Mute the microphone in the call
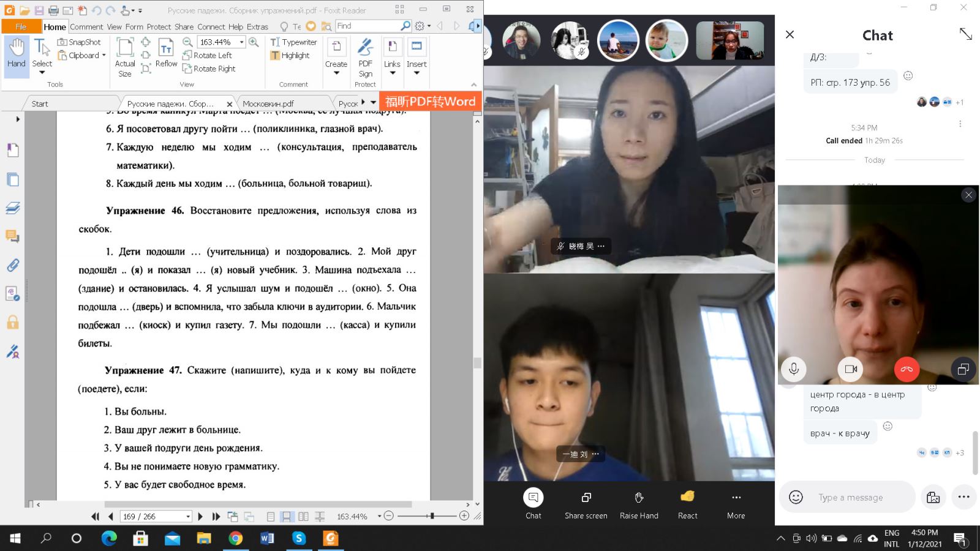Screen dimensions: 980x551 (x=794, y=369)
